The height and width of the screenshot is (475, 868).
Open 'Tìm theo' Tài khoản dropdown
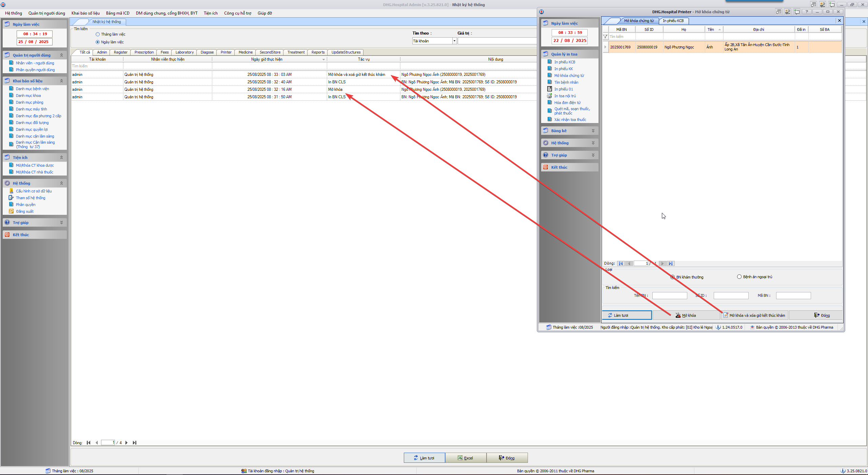[454, 41]
